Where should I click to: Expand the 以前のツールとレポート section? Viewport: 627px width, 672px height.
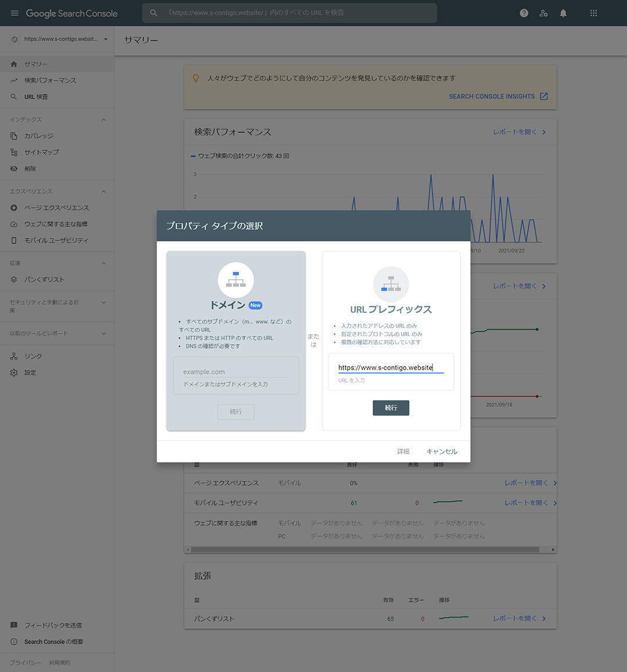pos(103,334)
